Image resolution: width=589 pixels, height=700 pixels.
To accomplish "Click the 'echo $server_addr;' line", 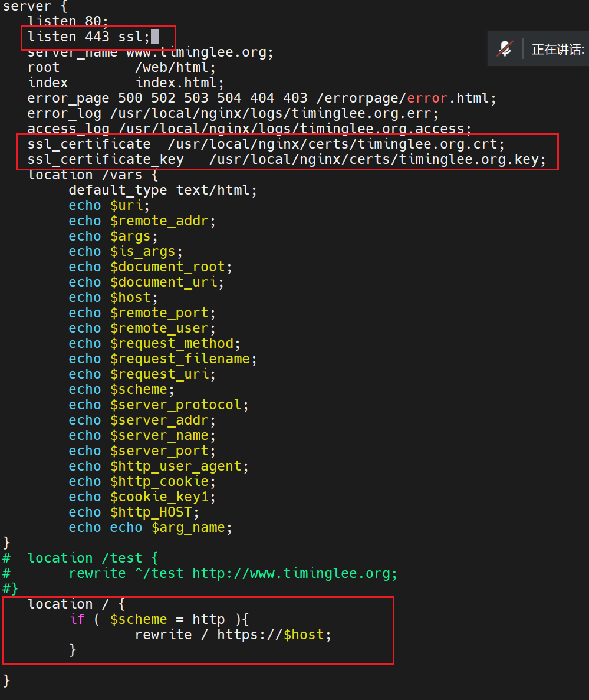I will pos(142,420).
